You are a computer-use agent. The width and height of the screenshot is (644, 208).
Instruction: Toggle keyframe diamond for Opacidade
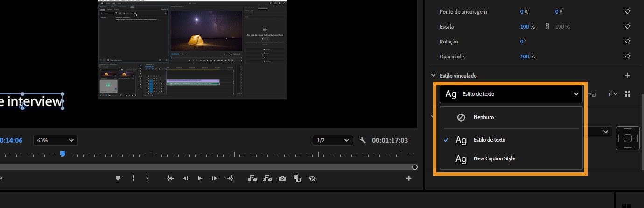click(x=628, y=57)
